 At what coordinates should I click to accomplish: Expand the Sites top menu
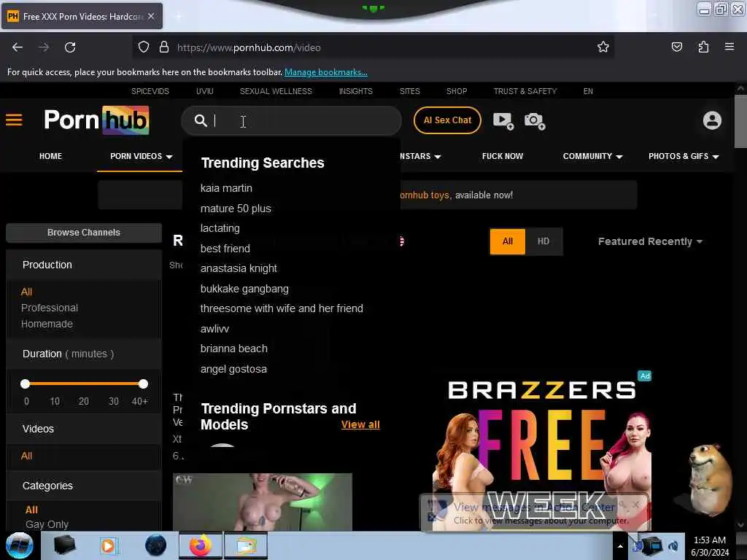tap(410, 91)
